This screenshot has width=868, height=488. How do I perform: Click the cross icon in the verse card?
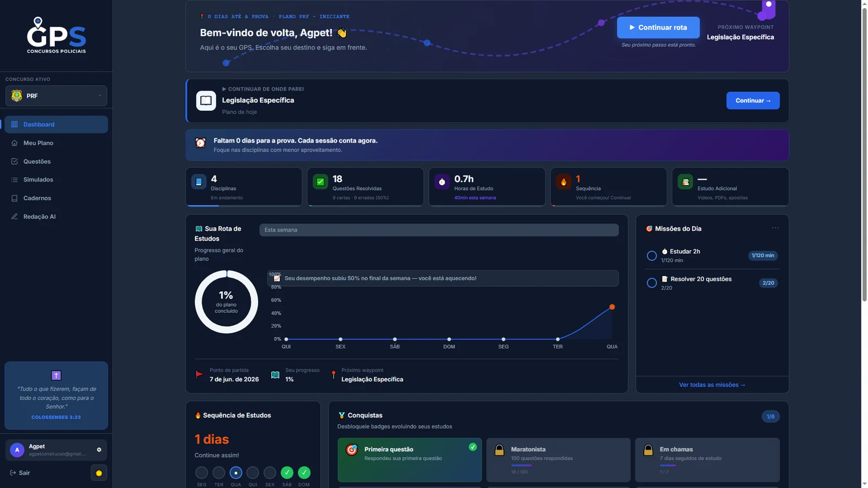tap(56, 375)
